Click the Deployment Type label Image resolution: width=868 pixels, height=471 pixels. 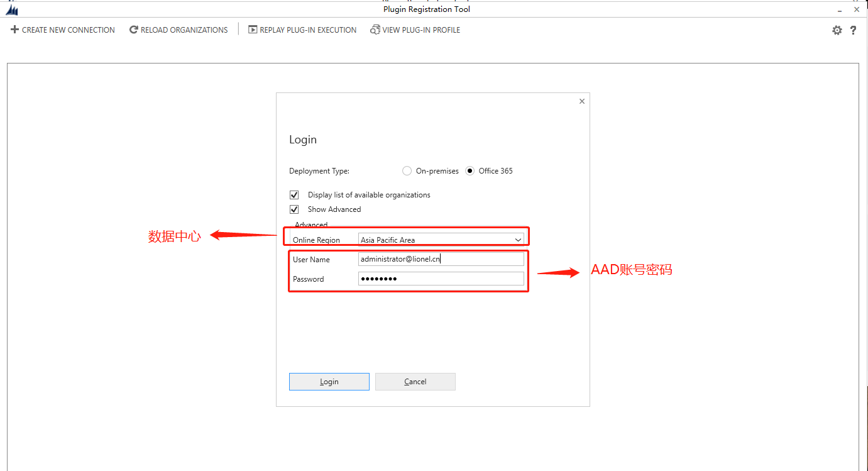tap(319, 171)
